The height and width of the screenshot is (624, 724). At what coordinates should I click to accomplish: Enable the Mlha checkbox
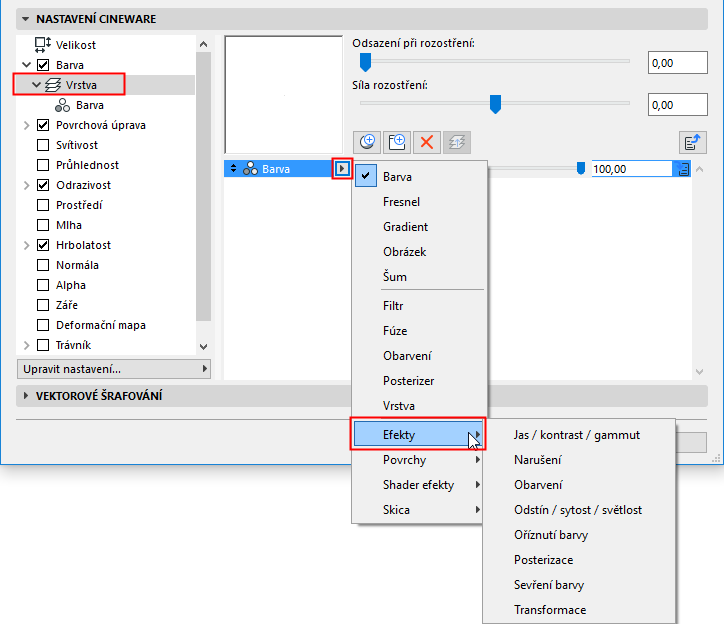[x=43, y=225]
